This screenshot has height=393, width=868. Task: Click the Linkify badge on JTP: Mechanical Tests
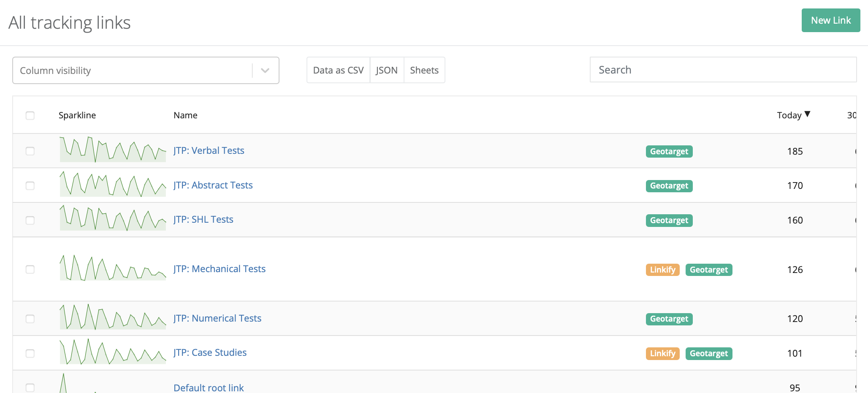click(662, 270)
